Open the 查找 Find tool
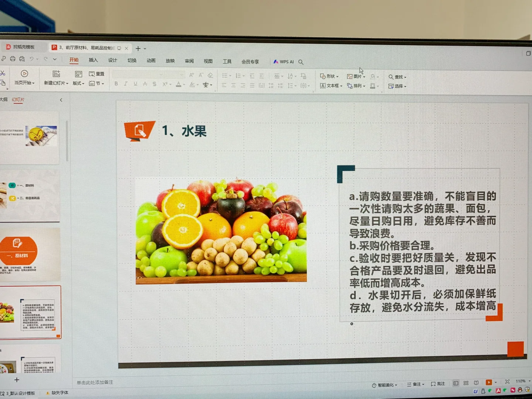Viewport: 532px width, 399px height. coord(397,77)
